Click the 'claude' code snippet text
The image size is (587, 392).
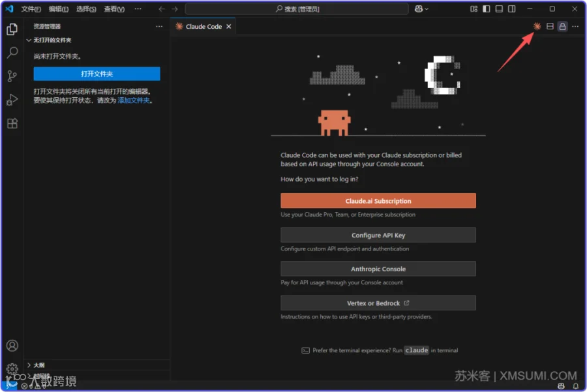click(x=416, y=350)
